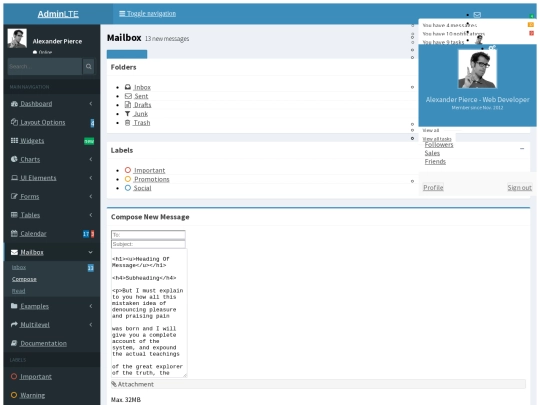The image size is (540, 405).
Task: Click into the Subject: field
Action: click(148, 244)
